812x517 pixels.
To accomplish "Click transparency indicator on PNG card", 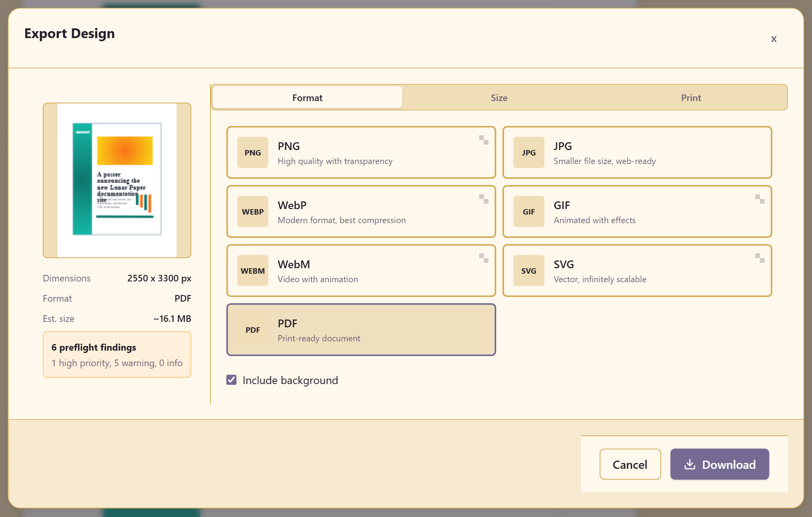I will pos(484,140).
